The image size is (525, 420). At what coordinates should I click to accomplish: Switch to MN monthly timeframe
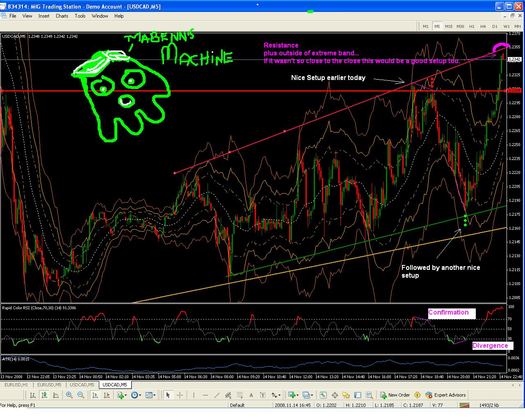point(518,26)
